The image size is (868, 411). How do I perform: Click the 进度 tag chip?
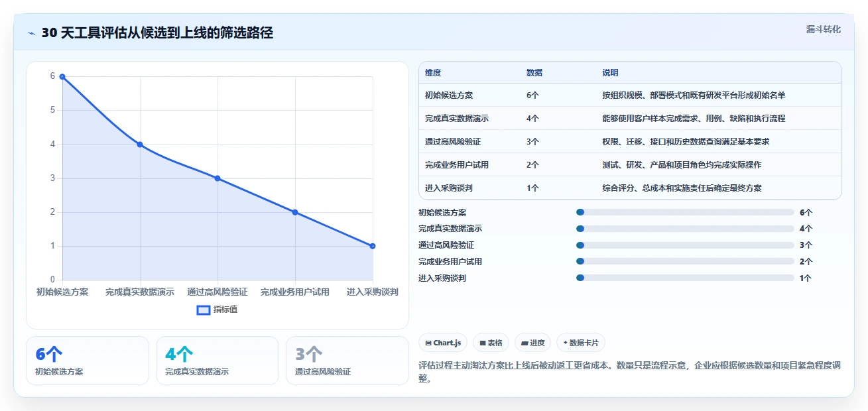pyautogui.click(x=533, y=343)
